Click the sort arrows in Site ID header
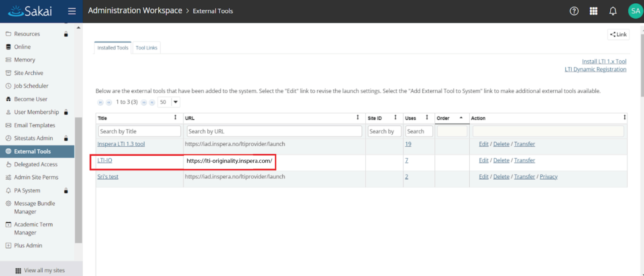Screen dimensions: 644x276 pyautogui.click(x=396, y=118)
